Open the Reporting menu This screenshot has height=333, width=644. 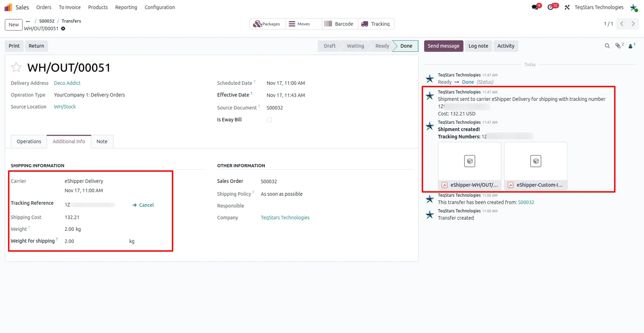pos(126,7)
